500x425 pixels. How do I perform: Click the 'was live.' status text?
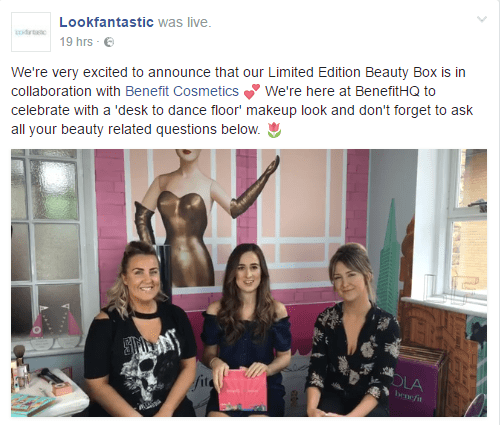pyautogui.click(x=185, y=22)
